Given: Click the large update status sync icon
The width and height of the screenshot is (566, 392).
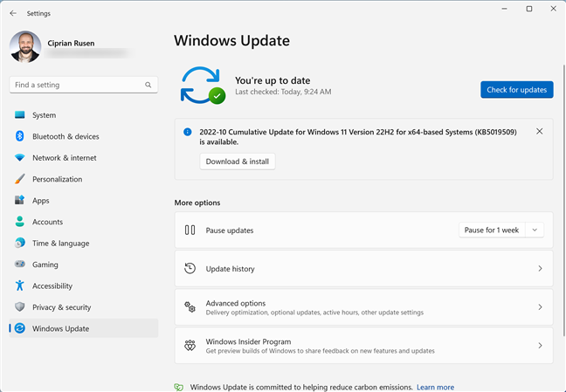Looking at the screenshot, I should pos(203,86).
